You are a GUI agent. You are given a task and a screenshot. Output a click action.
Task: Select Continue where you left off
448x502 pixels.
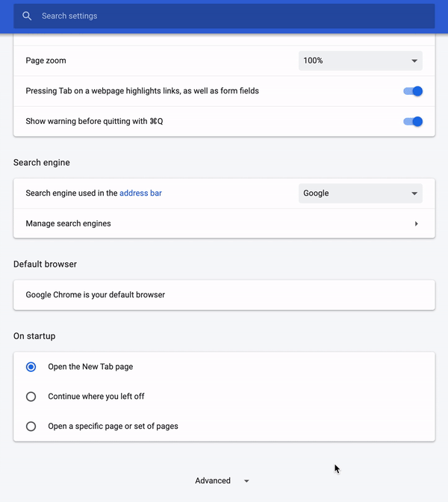coord(31,397)
